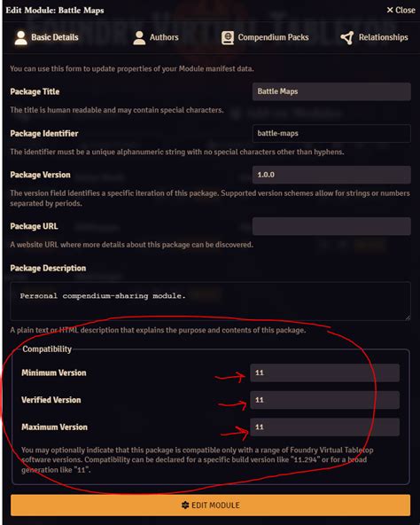
Task: Switch to the Authors tab
Action: [156, 37]
